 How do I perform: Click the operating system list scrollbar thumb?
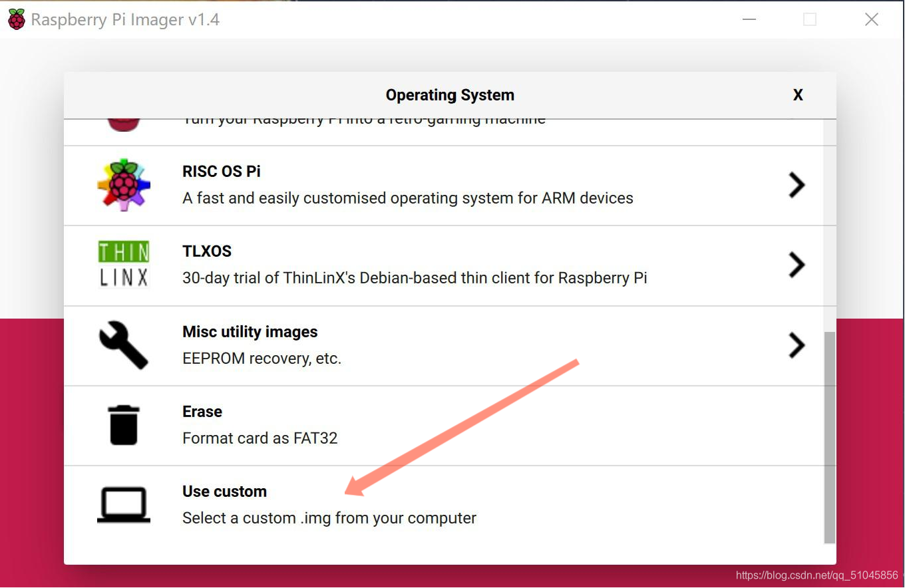pyautogui.click(x=829, y=438)
